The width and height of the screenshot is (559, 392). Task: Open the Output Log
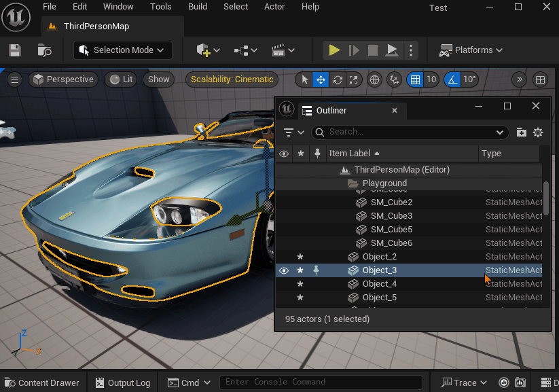click(123, 382)
